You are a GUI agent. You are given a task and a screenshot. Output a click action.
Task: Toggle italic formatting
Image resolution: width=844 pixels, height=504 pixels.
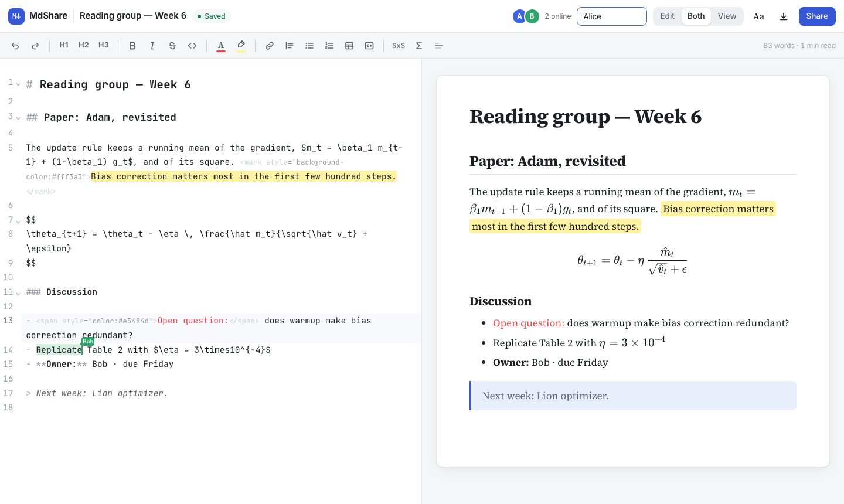(152, 46)
